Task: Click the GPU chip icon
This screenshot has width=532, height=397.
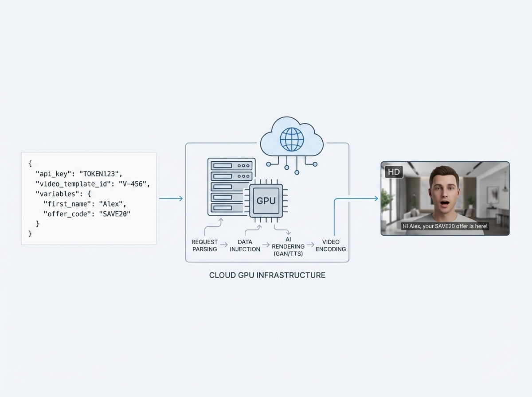Action: click(x=266, y=200)
